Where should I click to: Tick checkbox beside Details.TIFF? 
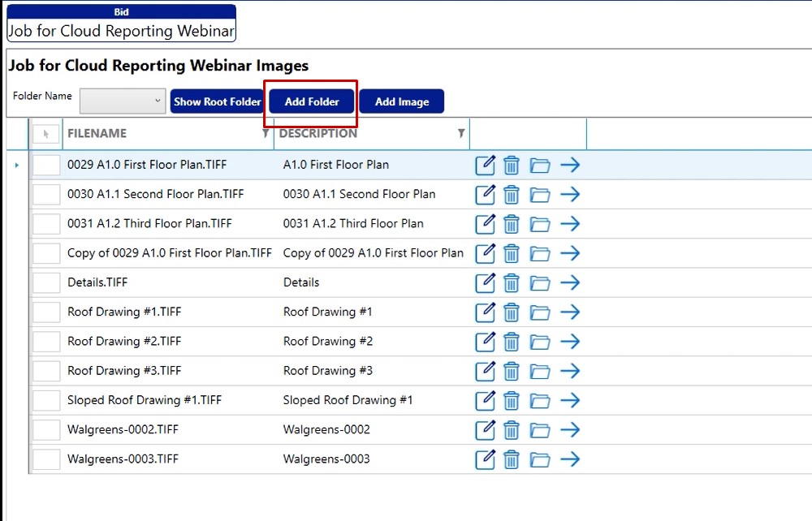click(x=46, y=282)
